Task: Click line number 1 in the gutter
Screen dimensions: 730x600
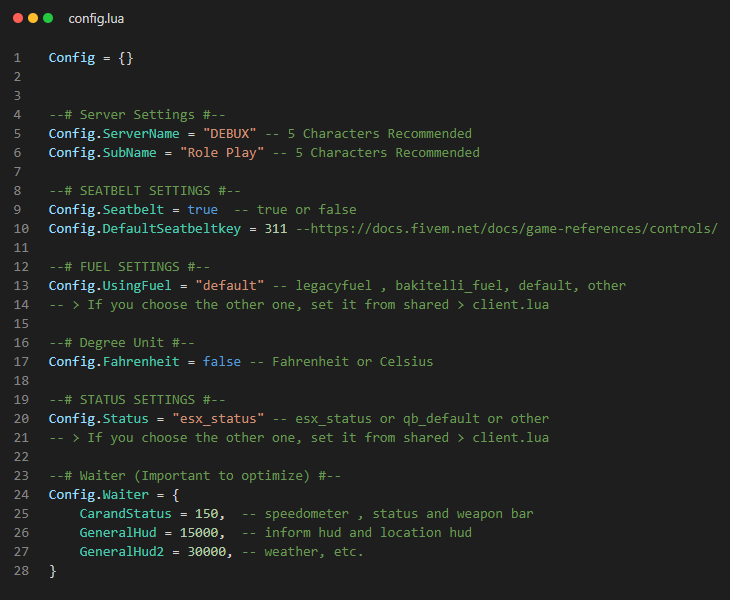Action: pos(16,58)
